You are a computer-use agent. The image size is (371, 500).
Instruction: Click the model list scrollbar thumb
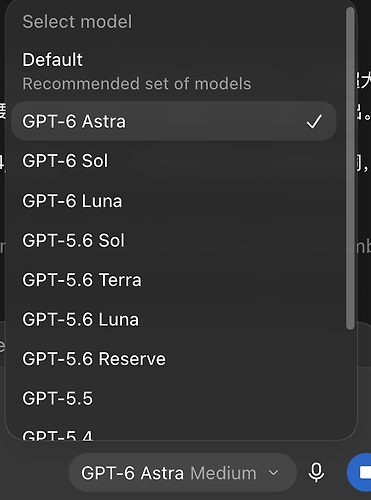point(350,168)
